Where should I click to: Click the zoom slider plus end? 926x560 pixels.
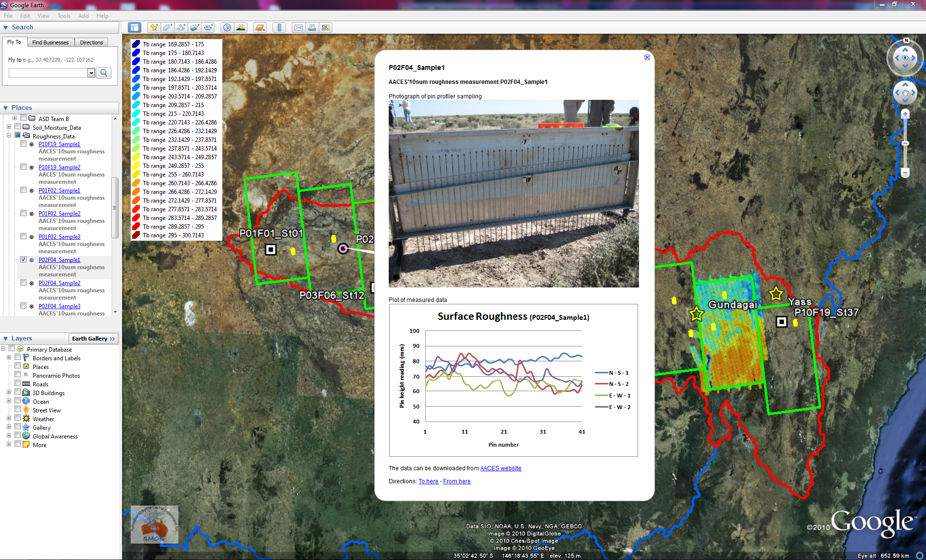[x=905, y=114]
